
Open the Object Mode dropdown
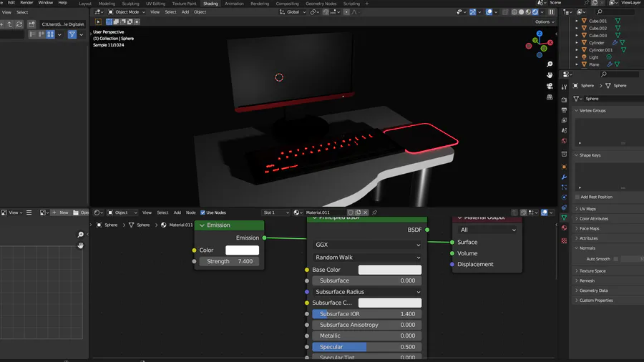(x=127, y=12)
